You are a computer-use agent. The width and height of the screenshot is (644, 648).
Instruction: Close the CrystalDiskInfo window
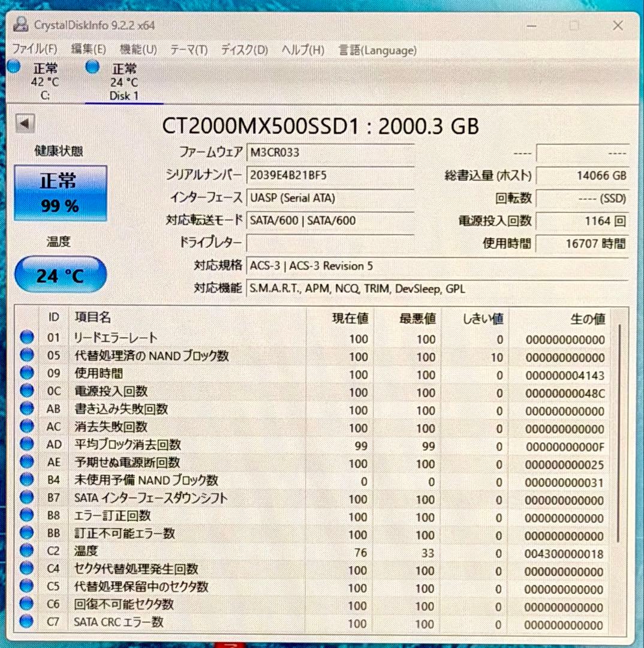[618, 26]
